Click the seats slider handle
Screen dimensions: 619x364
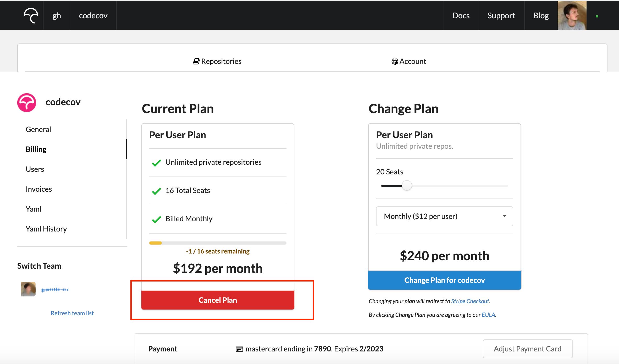coord(407,186)
